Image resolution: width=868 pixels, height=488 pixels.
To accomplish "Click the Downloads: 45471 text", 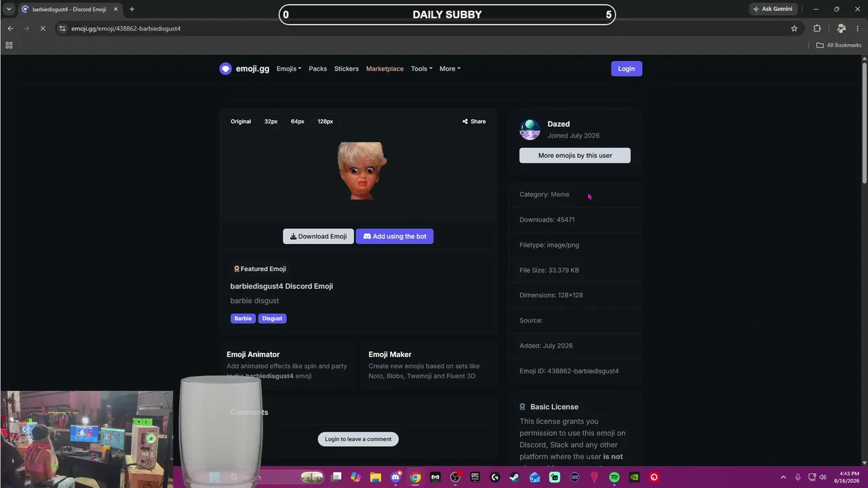I will (547, 220).
